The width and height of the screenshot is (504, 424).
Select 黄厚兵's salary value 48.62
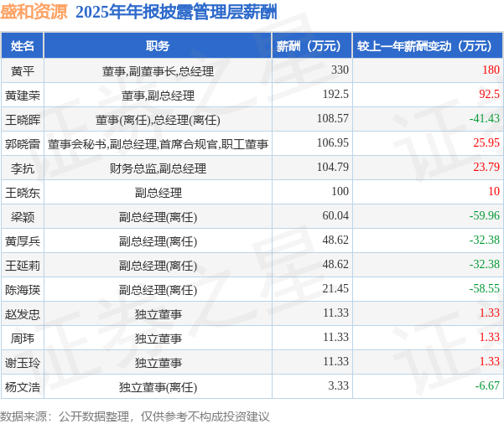(335, 240)
